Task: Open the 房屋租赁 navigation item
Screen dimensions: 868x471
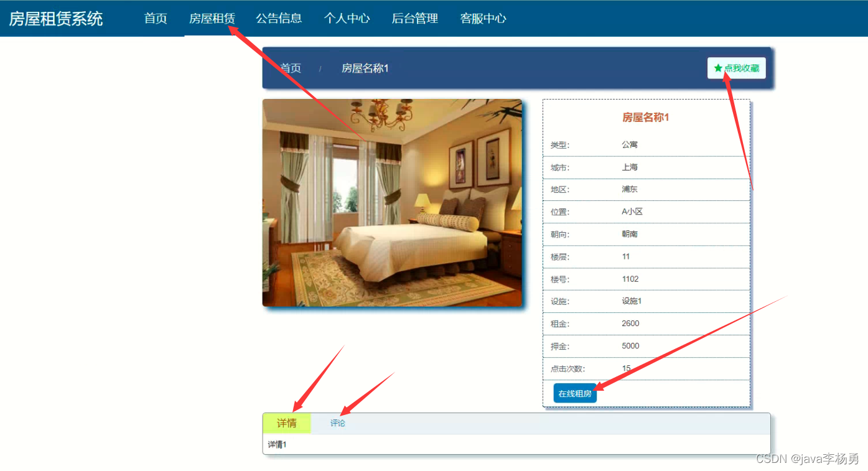Action: click(x=212, y=19)
